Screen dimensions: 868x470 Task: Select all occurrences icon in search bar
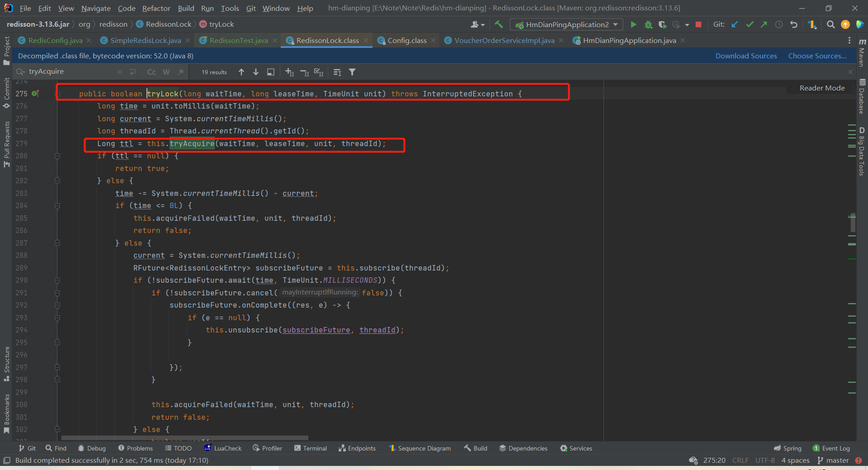(319, 72)
